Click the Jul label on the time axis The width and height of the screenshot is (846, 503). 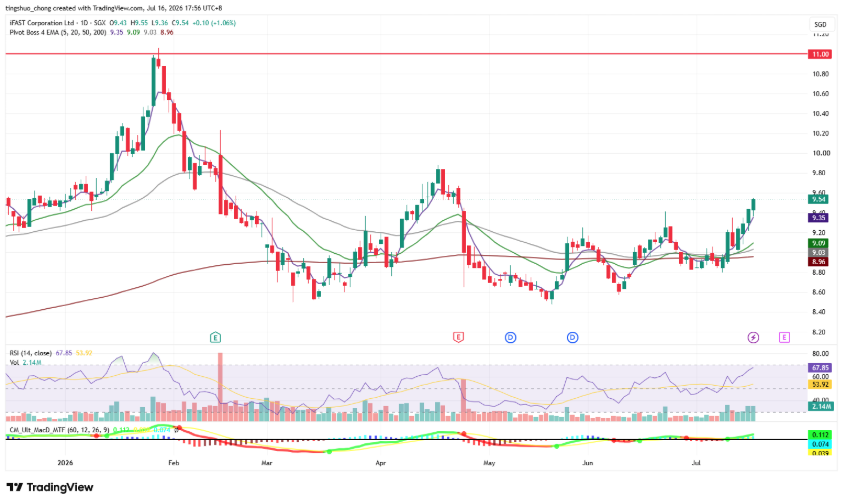(x=696, y=463)
